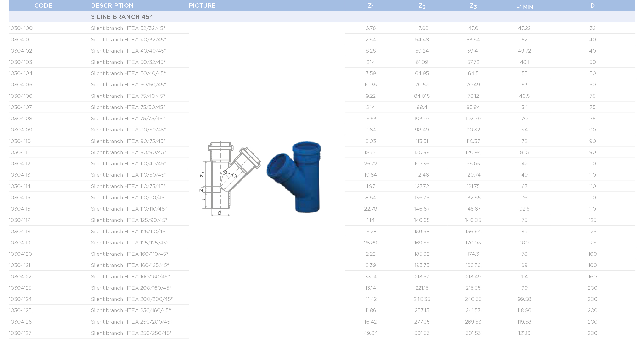
Task: Click description Silent branch HTEA 125/90/45°
Action: [129, 220]
